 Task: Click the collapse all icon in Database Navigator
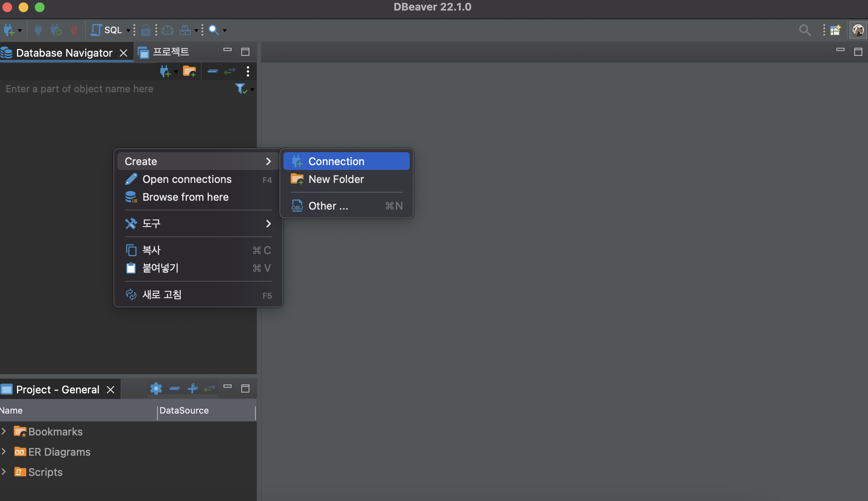coord(213,72)
